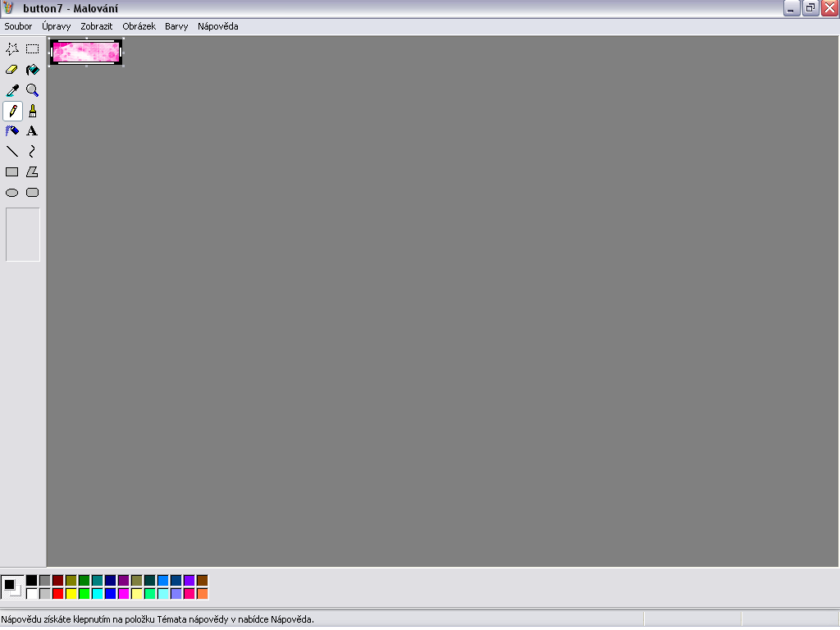Pick the Eraser tool
Screen dimensions: 840x630
[12, 70]
